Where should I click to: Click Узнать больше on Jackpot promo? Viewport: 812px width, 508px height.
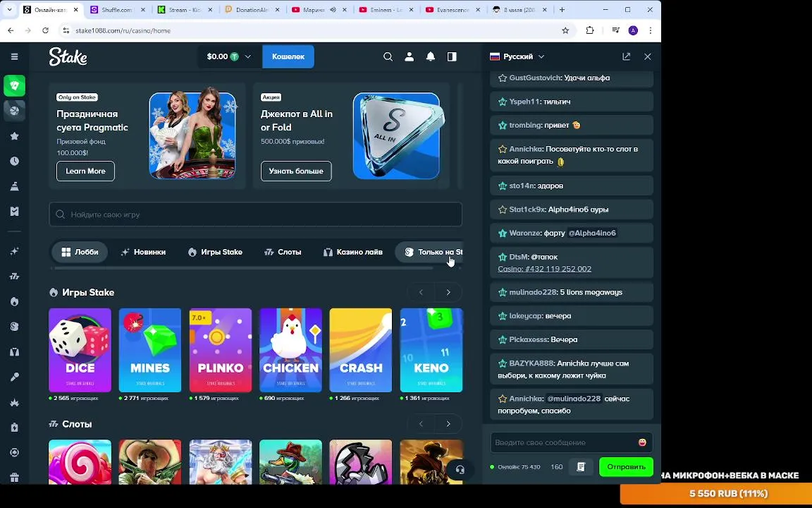[296, 171]
